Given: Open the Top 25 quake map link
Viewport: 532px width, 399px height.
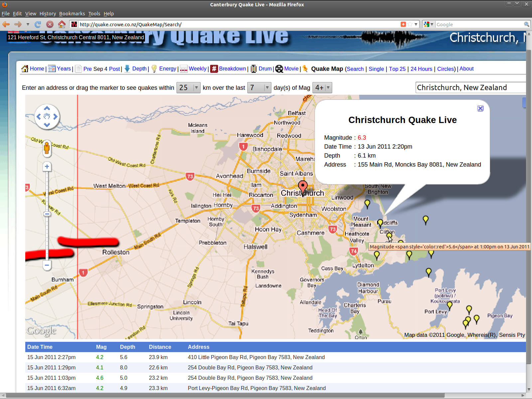Looking at the screenshot, I should (x=397, y=69).
